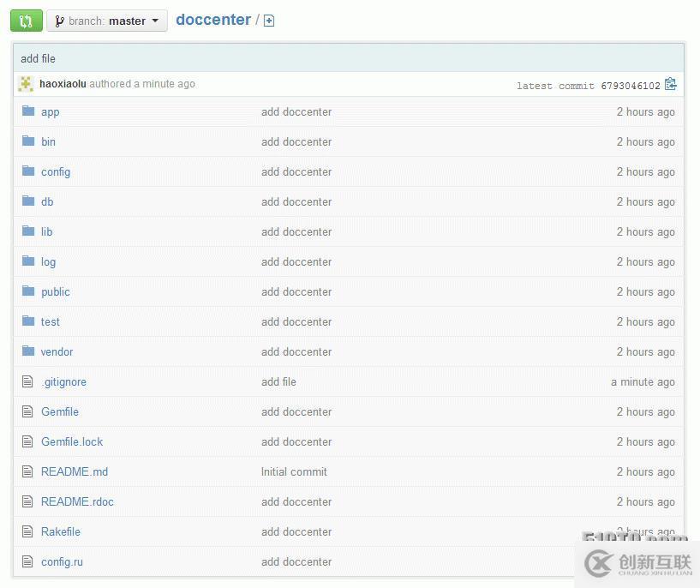Screen dimensions: 700x588
Task: Open the latest commit 6793046102
Action: coord(631,86)
